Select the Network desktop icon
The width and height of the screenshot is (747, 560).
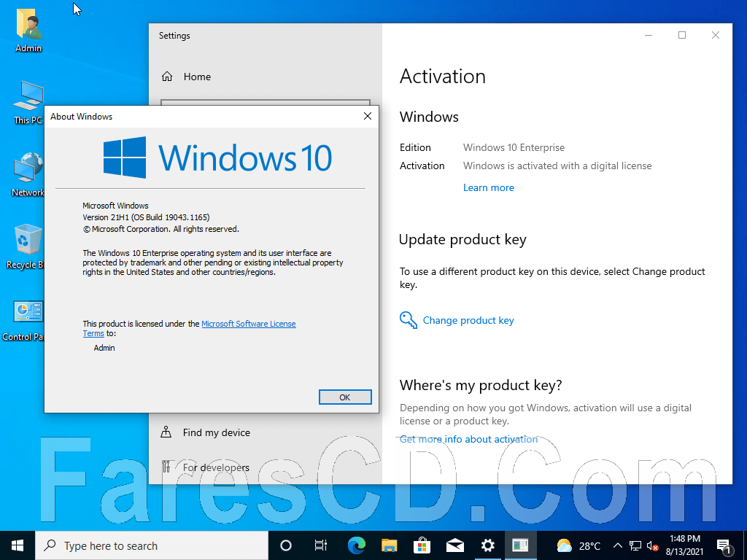tap(28, 175)
